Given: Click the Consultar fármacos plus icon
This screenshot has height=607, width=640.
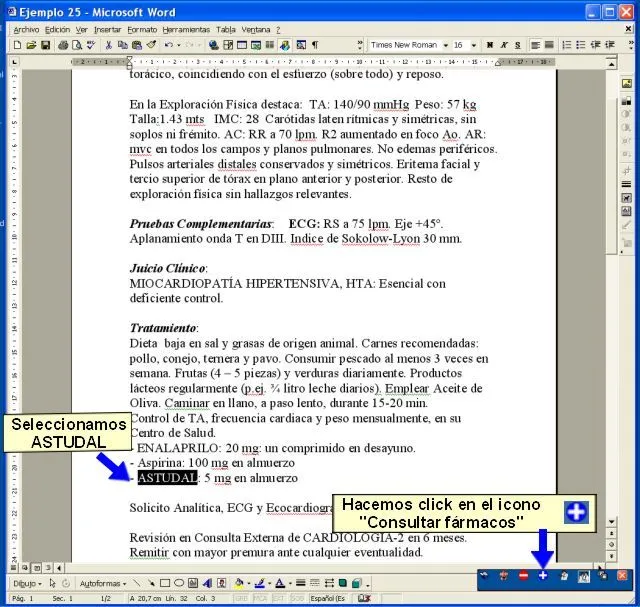Looking at the screenshot, I should coord(543,576).
